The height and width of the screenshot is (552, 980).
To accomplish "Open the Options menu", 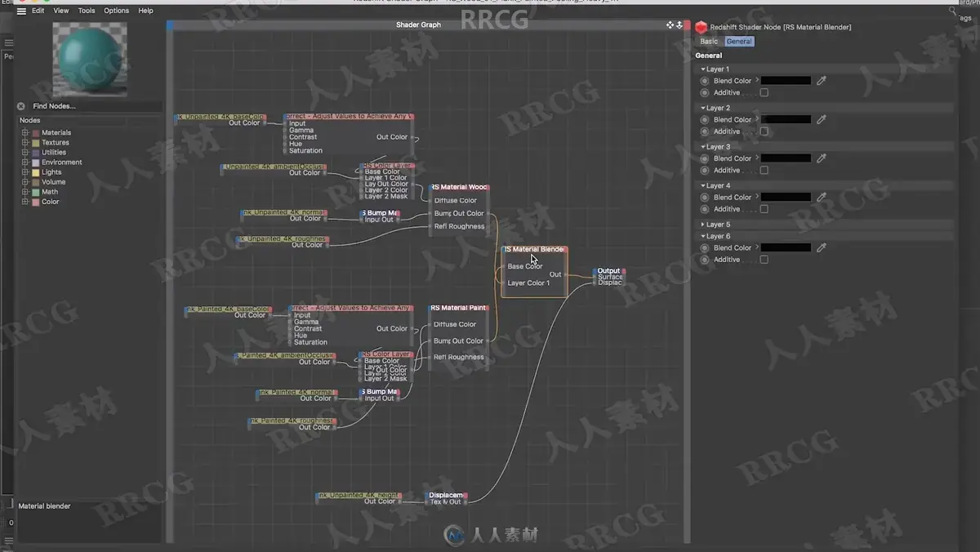I will click(x=116, y=11).
